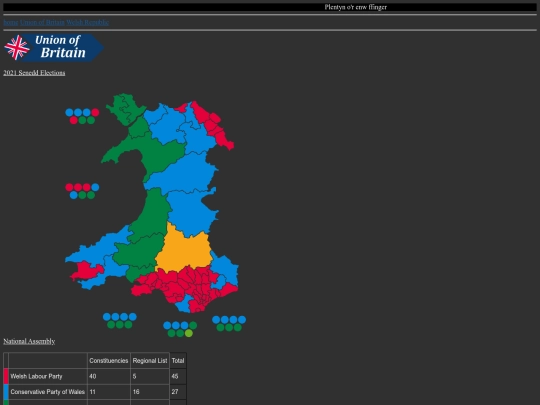The width and height of the screenshot is (540, 405).
Task: Click the orange constituency on the Wales map
Action: (184, 250)
